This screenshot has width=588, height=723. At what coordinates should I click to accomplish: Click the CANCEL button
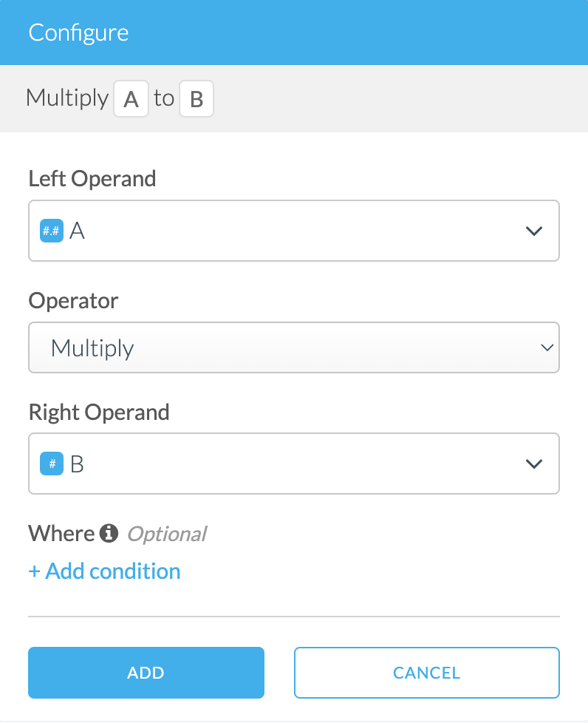[426, 673]
